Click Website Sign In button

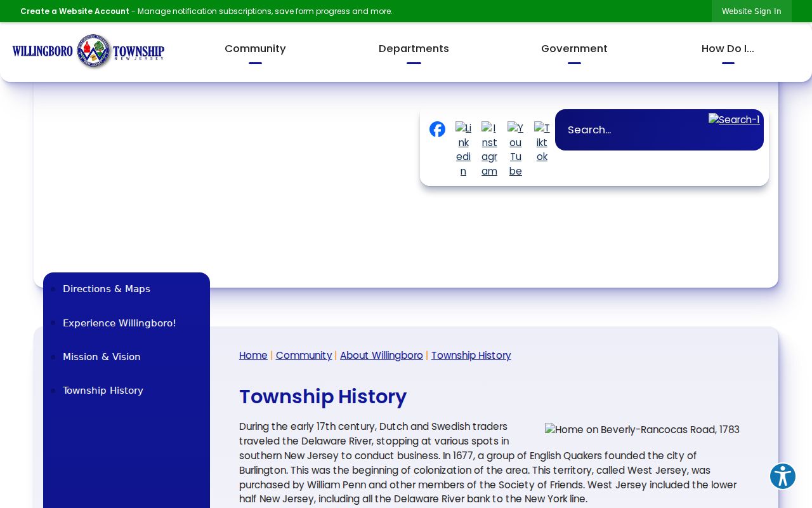[752, 11]
